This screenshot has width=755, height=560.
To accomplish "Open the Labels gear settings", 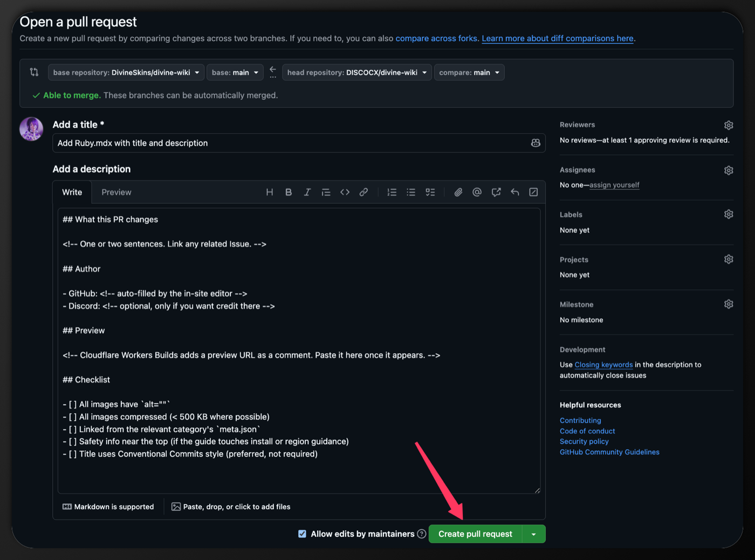I will [x=729, y=215].
